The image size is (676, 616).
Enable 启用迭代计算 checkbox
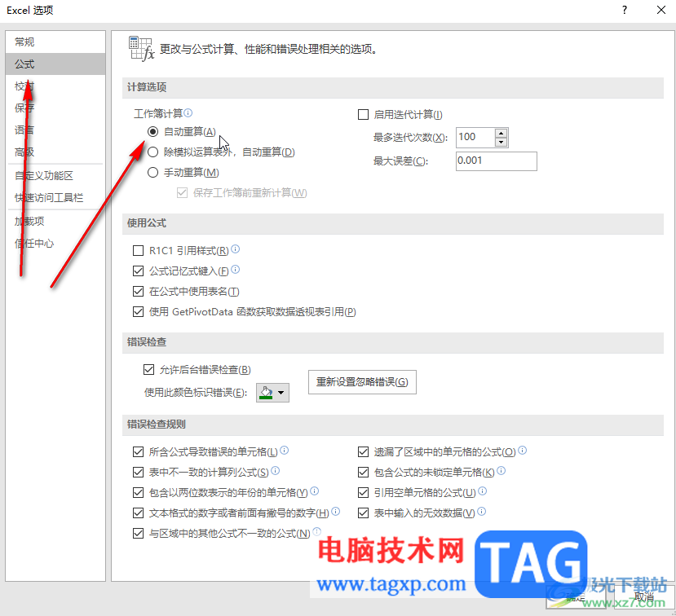coord(364,115)
